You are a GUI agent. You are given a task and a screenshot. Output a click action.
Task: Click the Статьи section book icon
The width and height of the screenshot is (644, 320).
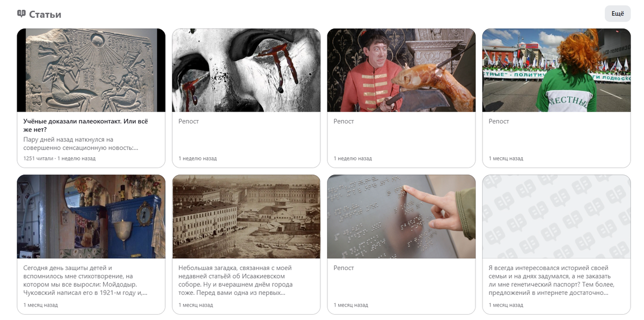point(21,13)
